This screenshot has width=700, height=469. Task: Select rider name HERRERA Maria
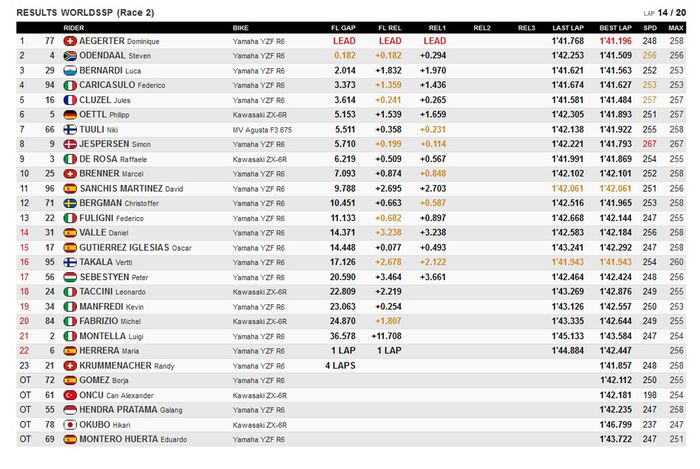(109, 351)
